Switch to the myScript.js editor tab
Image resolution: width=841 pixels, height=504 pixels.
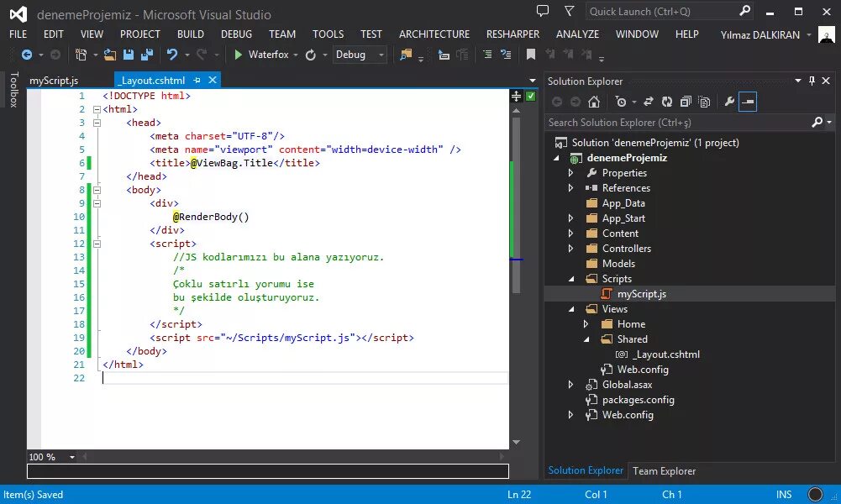(54, 81)
